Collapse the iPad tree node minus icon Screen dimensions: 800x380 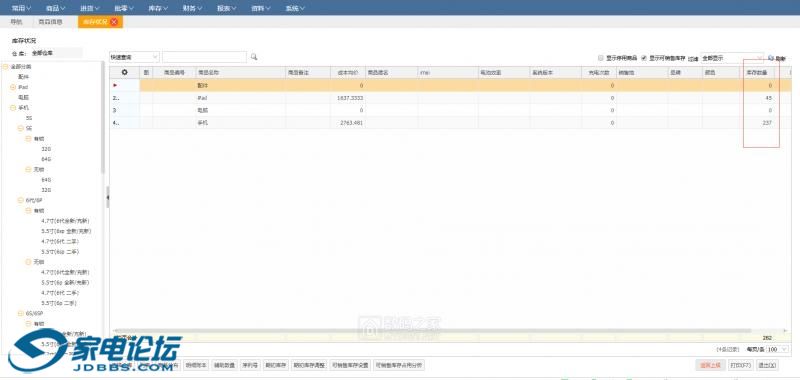13,87
